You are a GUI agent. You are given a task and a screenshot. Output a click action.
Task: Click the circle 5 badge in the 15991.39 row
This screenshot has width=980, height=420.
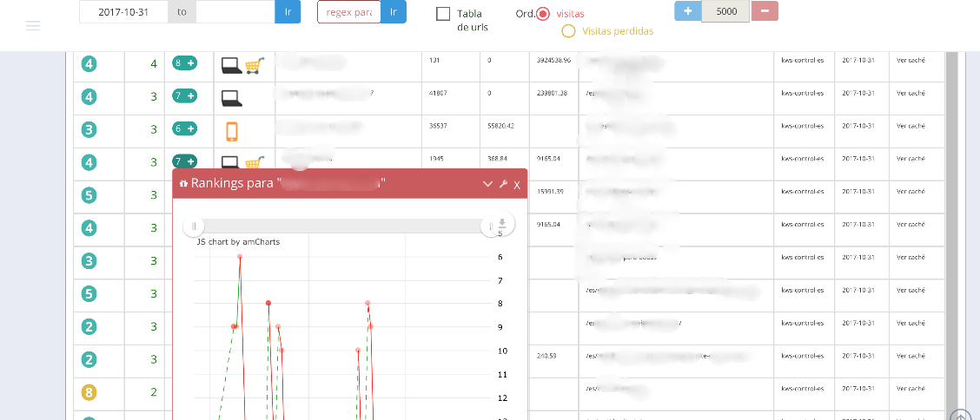[89, 195]
